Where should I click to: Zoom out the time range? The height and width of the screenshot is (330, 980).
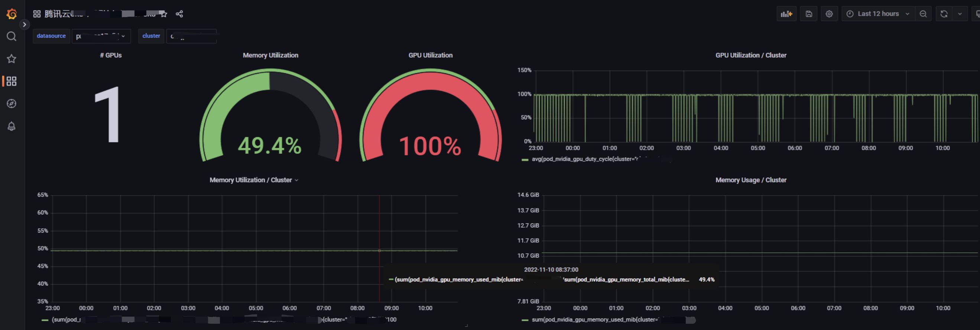click(923, 14)
